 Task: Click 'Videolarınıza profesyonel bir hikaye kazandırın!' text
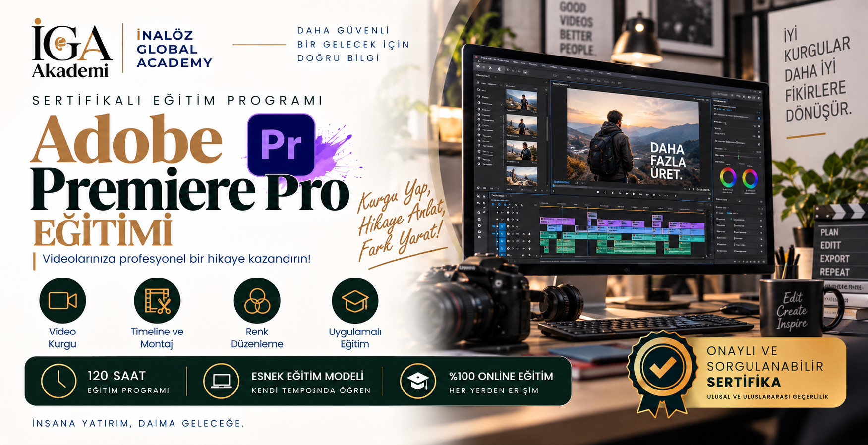[176, 259]
